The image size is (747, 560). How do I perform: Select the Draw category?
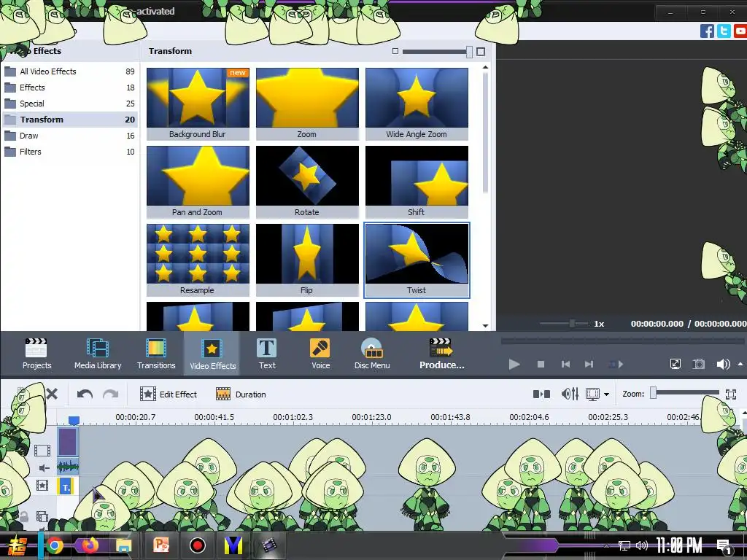[x=70, y=136]
